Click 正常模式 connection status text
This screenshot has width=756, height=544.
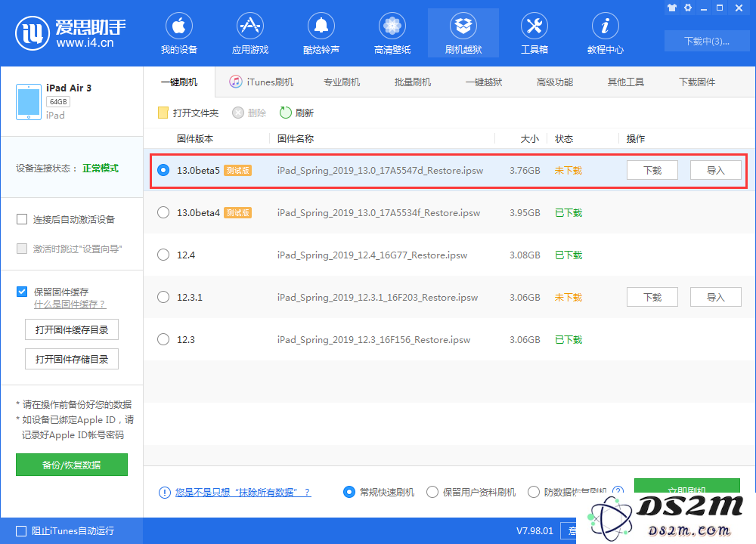[x=101, y=168]
